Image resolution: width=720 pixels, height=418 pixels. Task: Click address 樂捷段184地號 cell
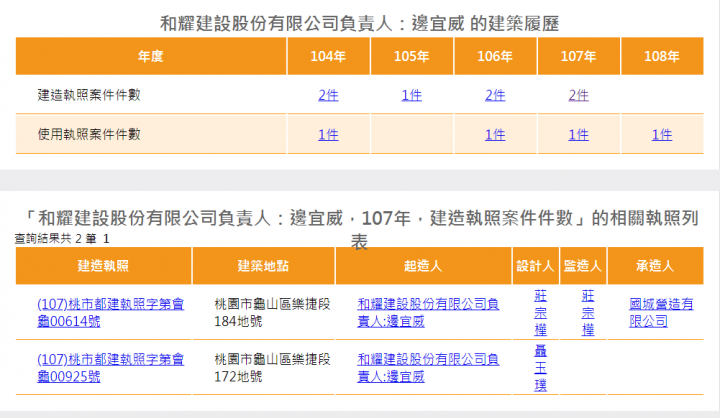(272, 312)
